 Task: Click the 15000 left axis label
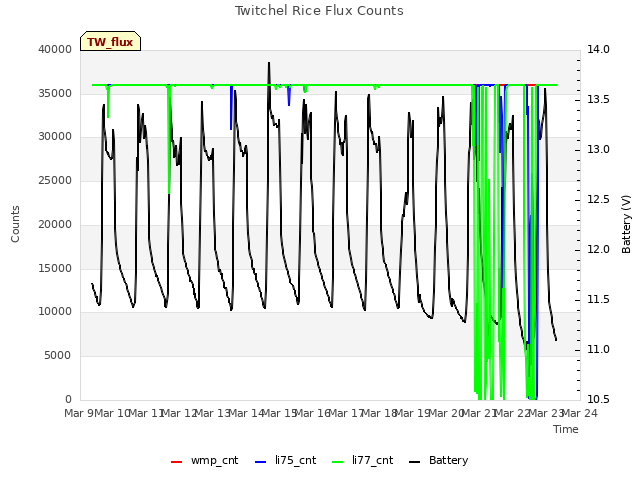55,268
